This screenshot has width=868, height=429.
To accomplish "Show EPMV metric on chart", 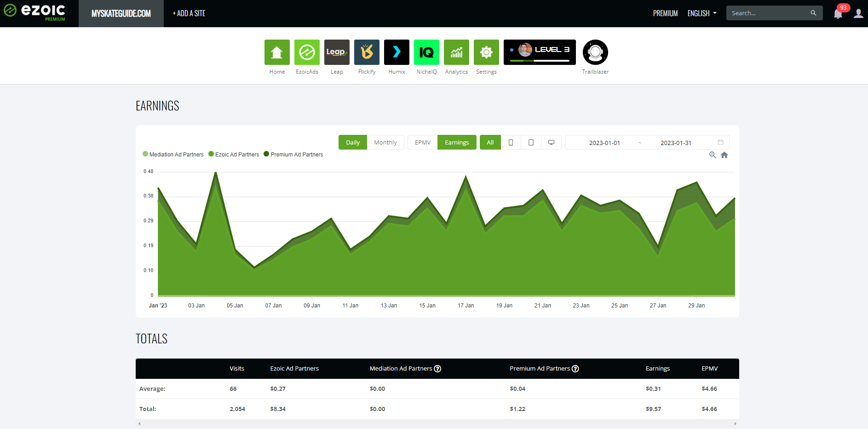I will 423,142.
